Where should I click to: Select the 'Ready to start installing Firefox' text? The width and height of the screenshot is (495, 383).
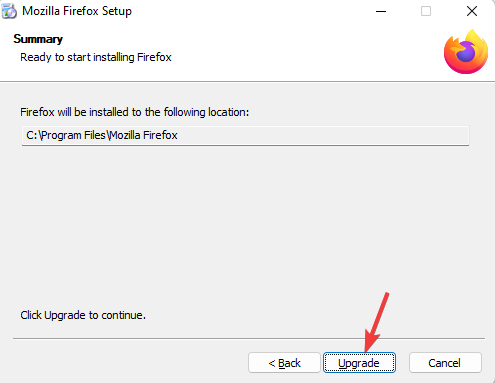tap(96, 57)
